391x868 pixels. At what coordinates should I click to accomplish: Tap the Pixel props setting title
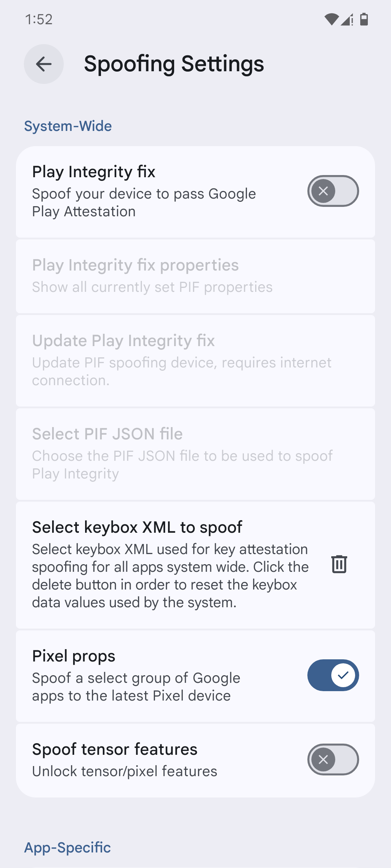74,656
